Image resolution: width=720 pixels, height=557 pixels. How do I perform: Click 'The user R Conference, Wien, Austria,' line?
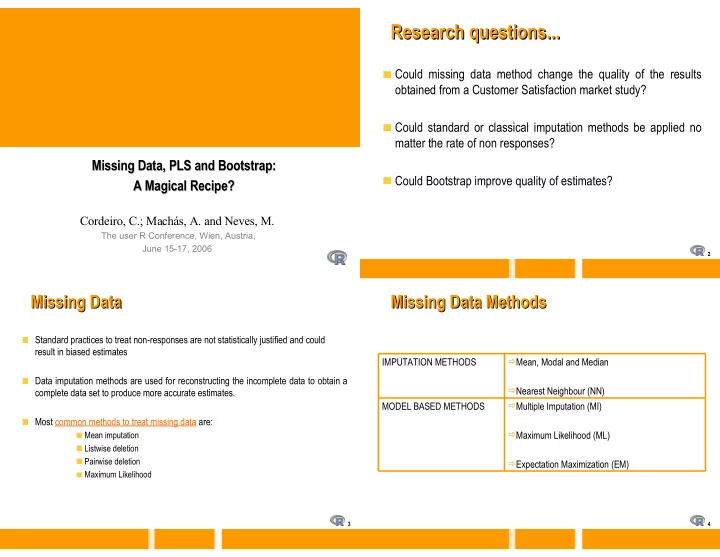point(178,236)
